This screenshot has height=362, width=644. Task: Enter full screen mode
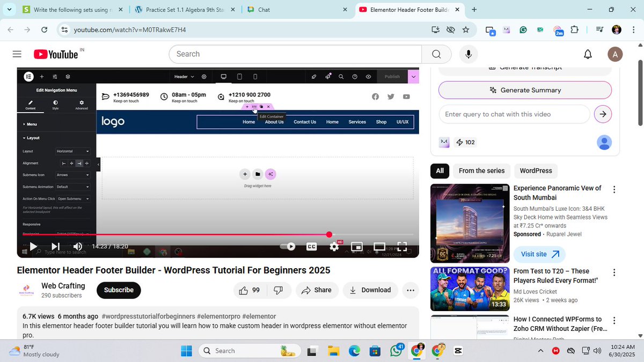(x=402, y=247)
